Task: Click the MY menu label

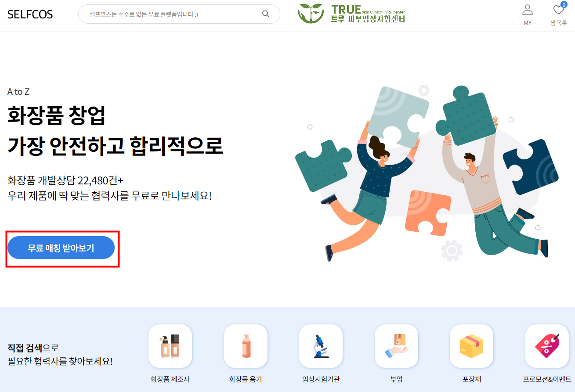Action: 528,23
